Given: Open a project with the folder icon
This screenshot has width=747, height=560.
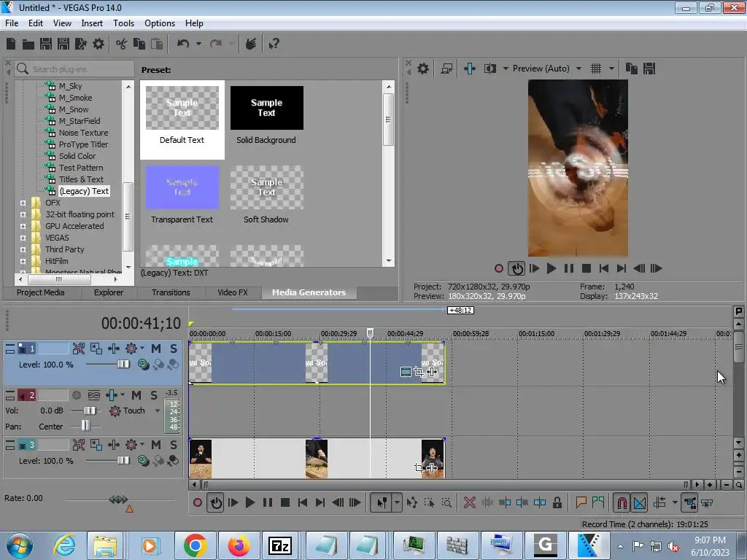Looking at the screenshot, I should click(x=28, y=44).
